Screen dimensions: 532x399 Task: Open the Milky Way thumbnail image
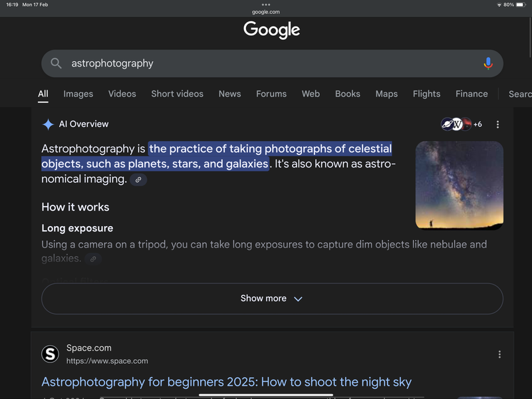[x=460, y=186]
